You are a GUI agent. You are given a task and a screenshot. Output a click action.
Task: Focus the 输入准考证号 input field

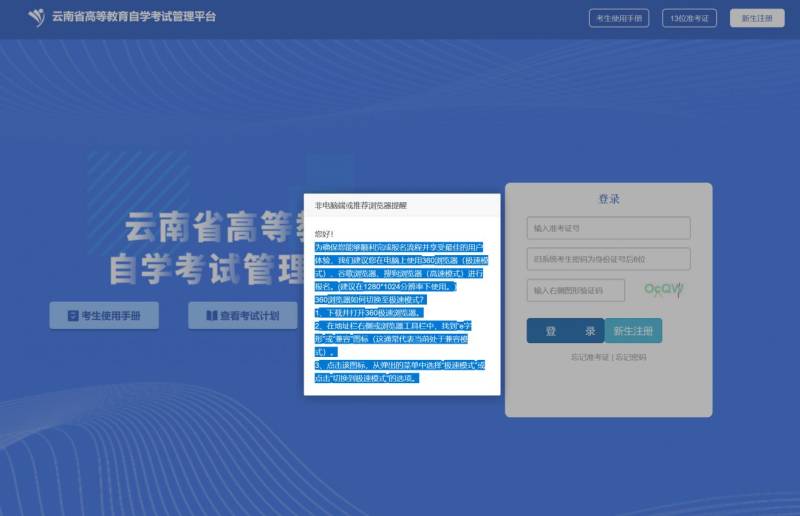point(608,228)
